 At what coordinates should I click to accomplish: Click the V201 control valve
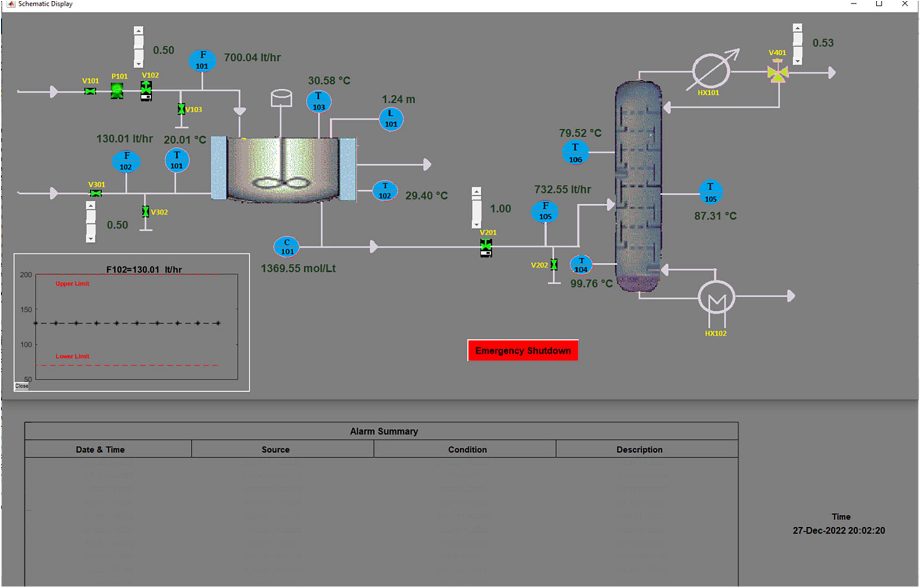tap(486, 248)
